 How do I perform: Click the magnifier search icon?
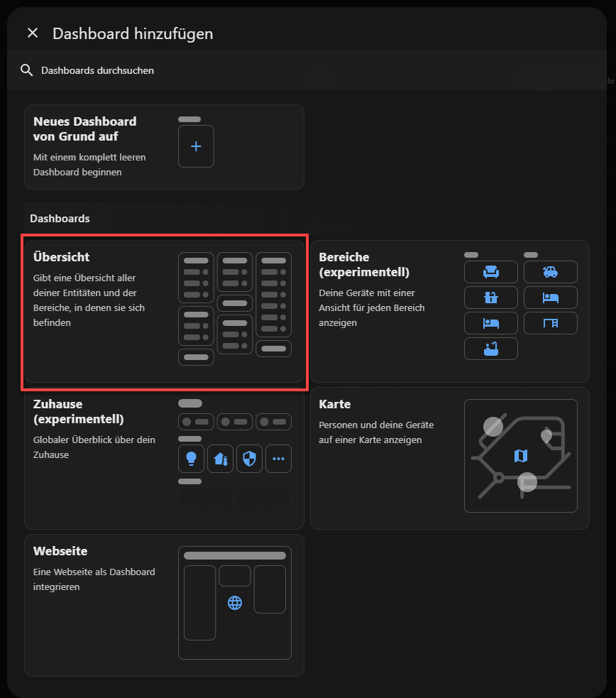(x=27, y=70)
